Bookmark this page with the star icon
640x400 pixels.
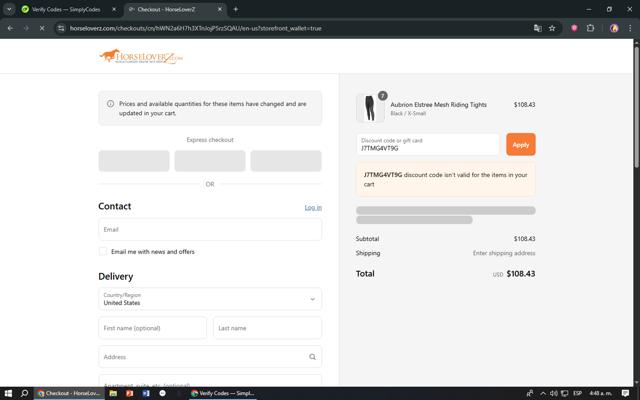click(552, 28)
